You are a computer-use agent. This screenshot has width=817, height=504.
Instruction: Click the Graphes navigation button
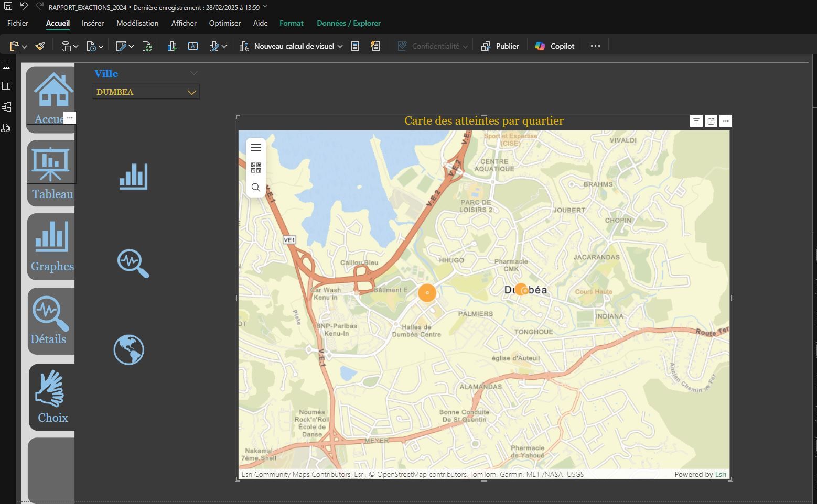coord(51,246)
